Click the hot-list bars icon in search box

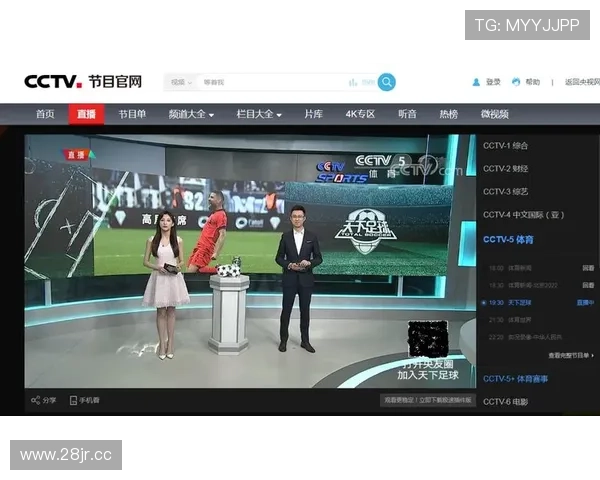pyautogui.click(x=353, y=82)
